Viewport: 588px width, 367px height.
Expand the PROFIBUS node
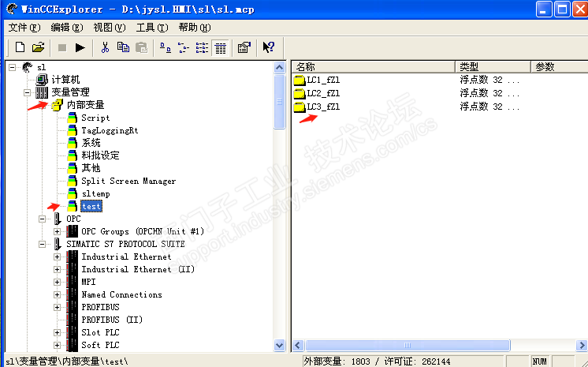tap(57, 307)
